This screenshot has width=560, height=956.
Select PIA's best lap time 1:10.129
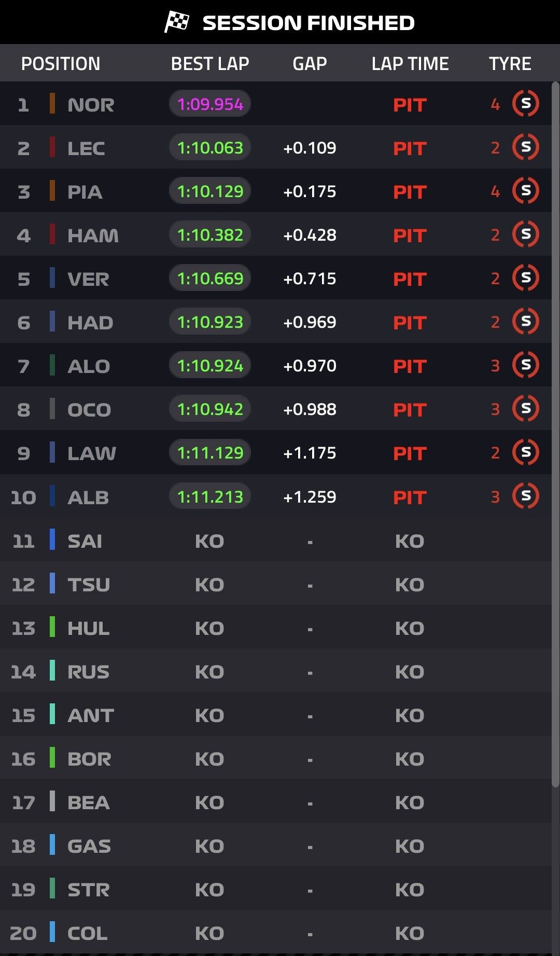pyautogui.click(x=210, y=191)
